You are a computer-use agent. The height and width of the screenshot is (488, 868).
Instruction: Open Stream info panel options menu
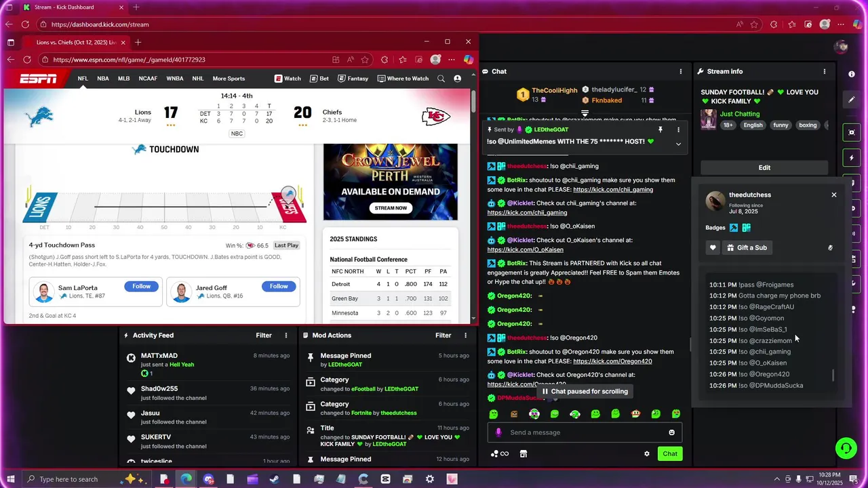pyautogui.click(x=824, y=71)
